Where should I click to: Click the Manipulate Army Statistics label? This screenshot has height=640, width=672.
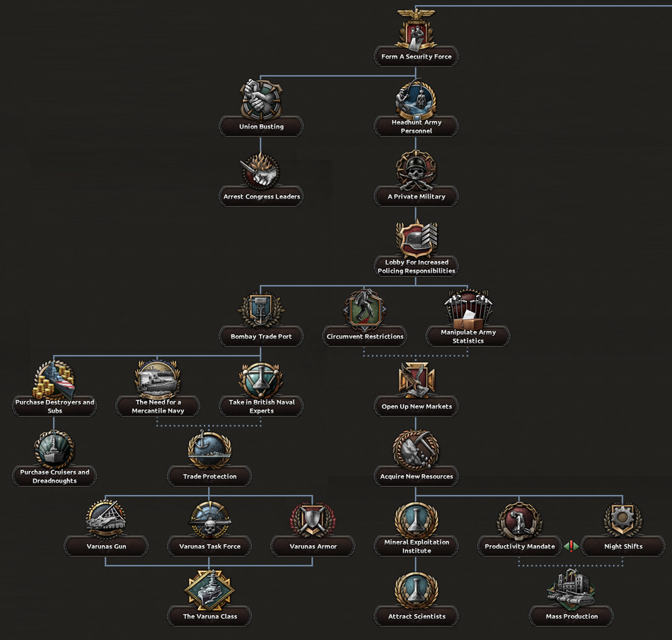(468, 337)
